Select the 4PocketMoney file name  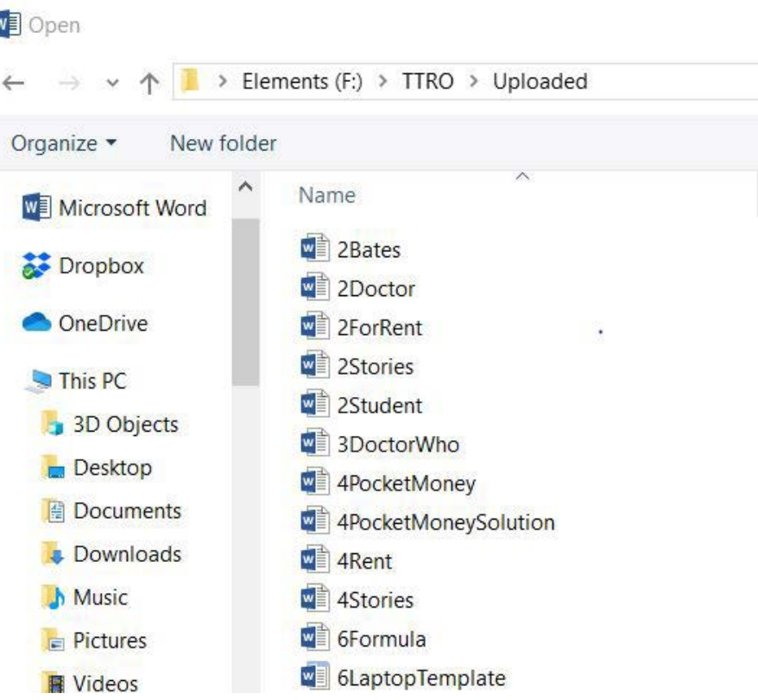point(406,484)
